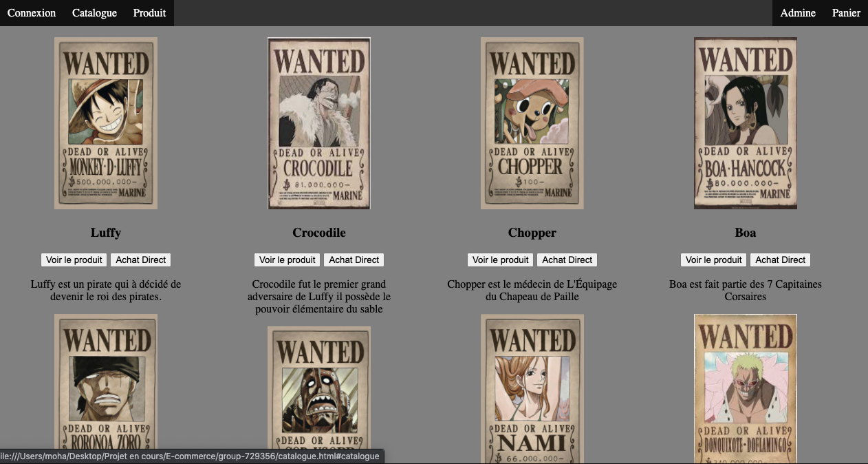The width and height of the screenshot is (868, 464).
Task: Go to the Admine section
Action: click(797, 12)
